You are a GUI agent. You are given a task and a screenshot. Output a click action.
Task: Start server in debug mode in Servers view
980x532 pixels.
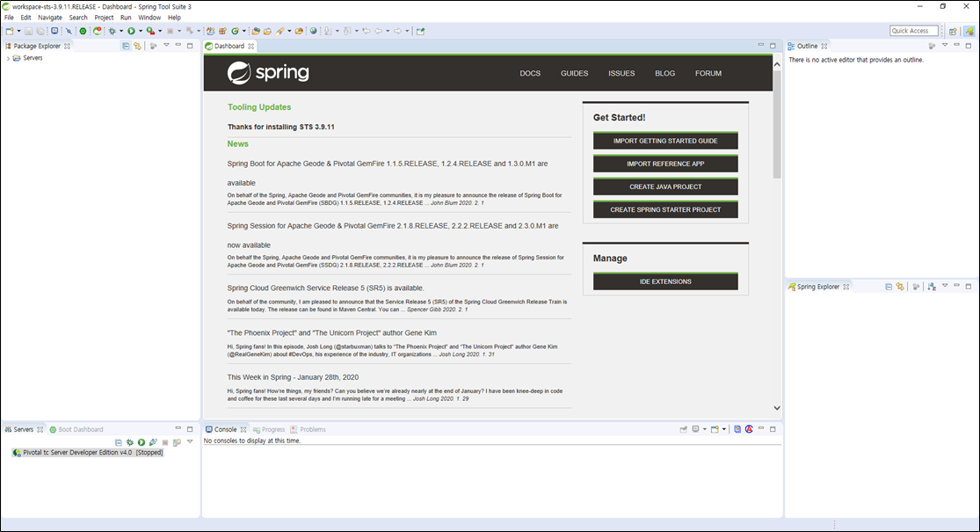click(130, 442)
